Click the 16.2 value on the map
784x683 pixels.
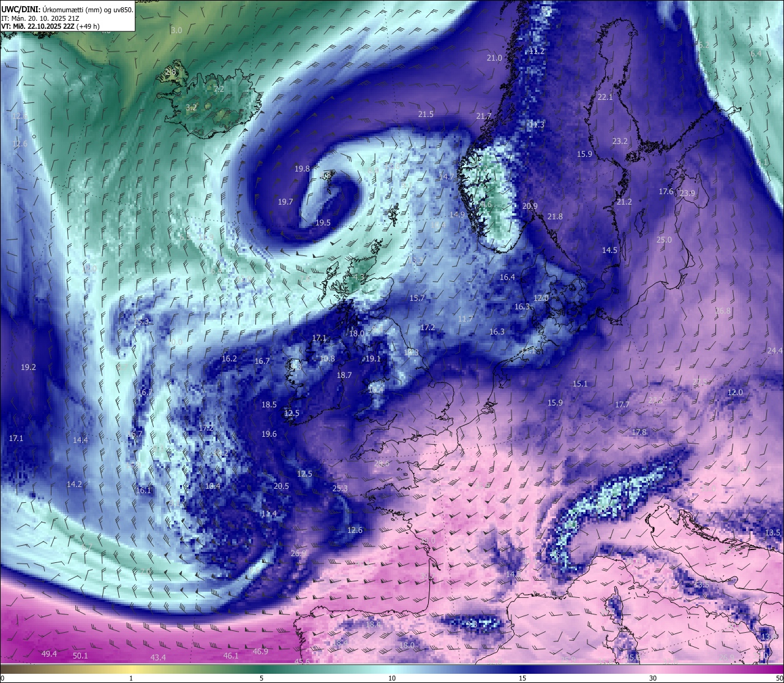coord(229,358)
